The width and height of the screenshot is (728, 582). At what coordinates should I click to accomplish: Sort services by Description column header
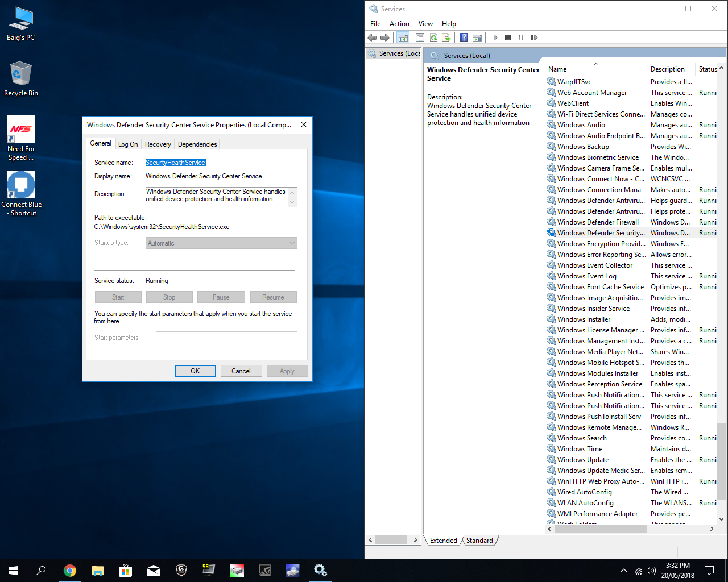[671, 69]
